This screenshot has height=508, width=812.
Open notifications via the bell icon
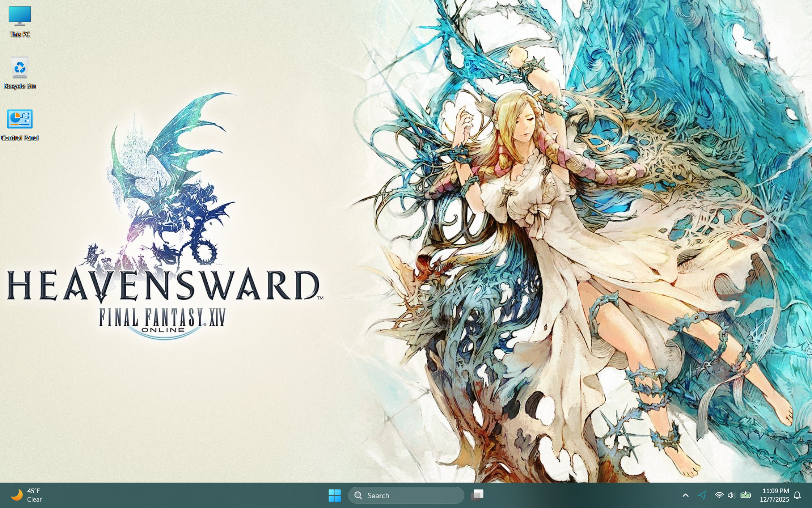pos(797,495)
